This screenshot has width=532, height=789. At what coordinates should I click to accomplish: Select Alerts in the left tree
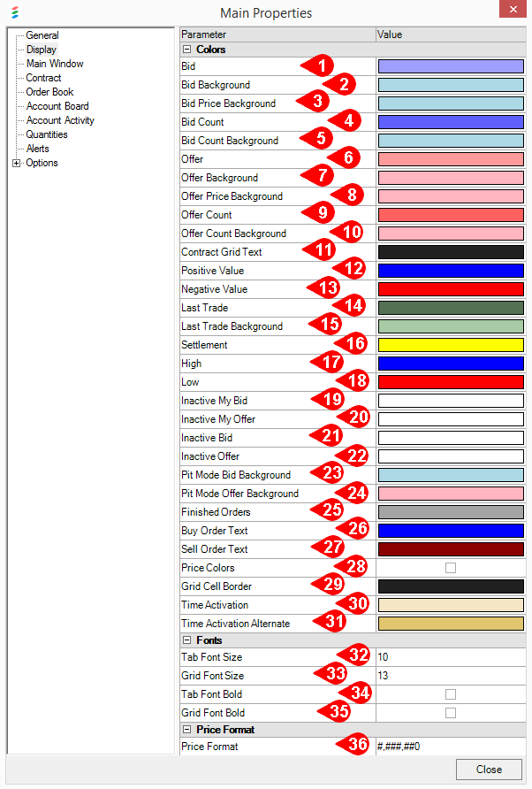38,149
